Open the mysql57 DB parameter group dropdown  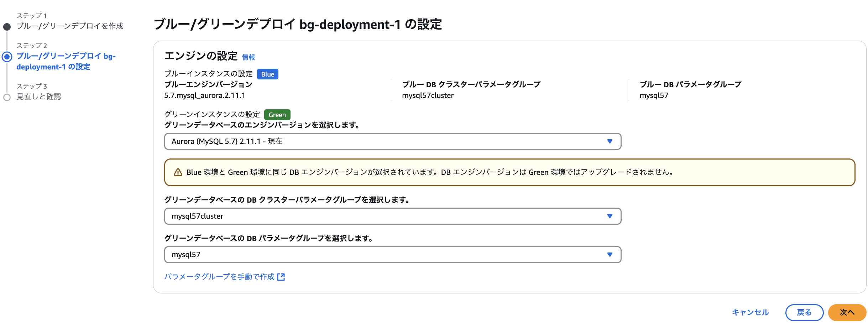tap(392, 255)
